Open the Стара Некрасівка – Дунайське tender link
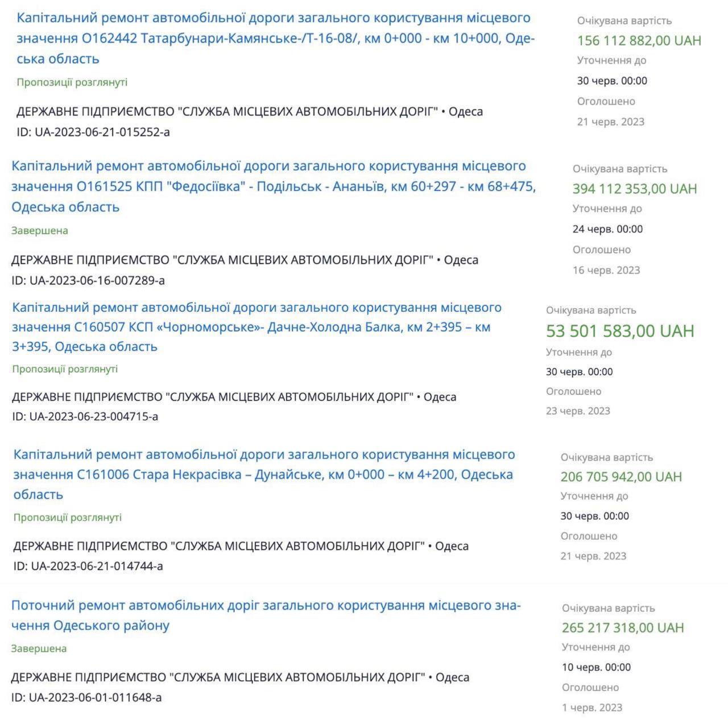 263,474
